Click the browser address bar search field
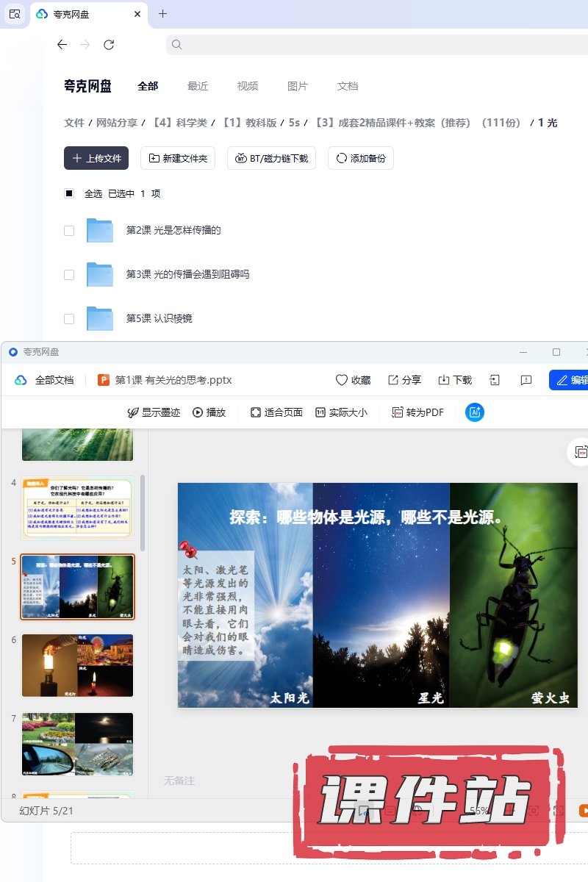This screenshot has width=588, height=882. pos(375,45)
